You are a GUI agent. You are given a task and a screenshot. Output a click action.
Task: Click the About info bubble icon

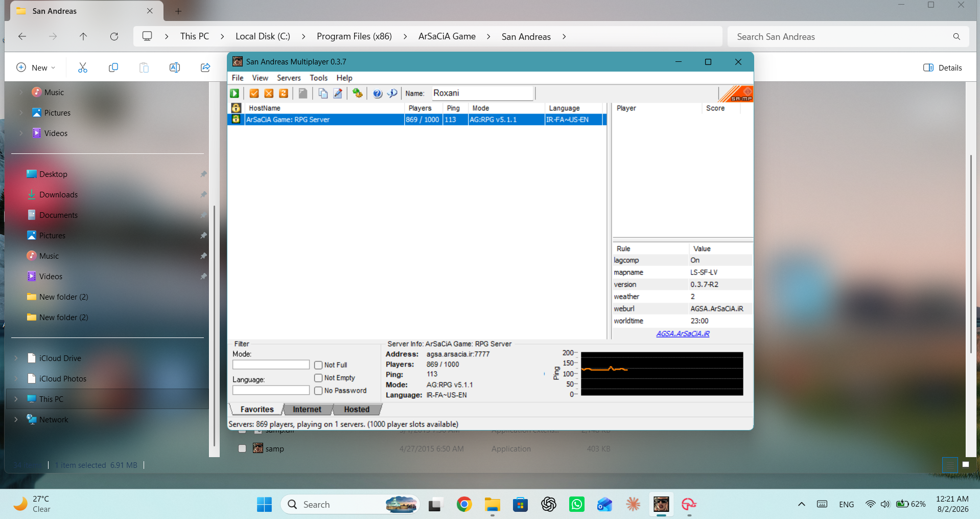392,93
